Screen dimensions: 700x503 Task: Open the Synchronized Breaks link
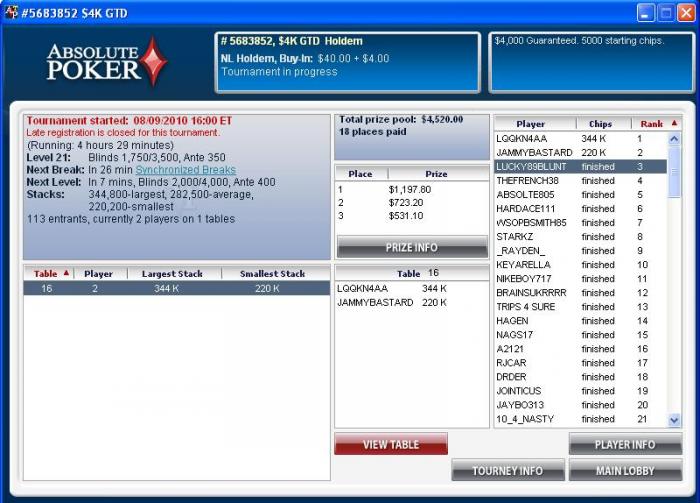[186, 170]
